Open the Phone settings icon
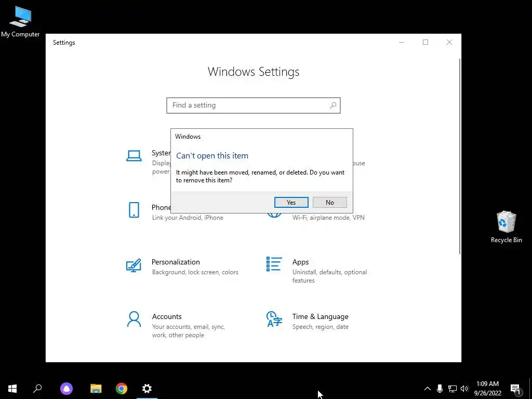Screen dimensions: 532x399 pos(134,210)
